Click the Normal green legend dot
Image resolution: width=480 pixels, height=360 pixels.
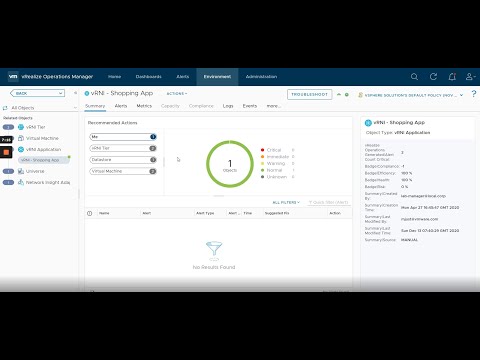[x=262, y=170]
